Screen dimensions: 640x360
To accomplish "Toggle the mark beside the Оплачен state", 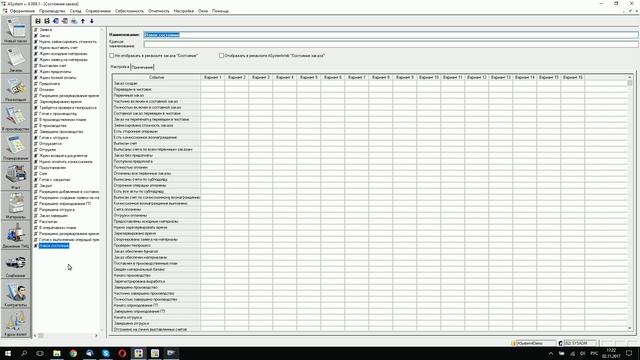I will [x=36, y=90].
